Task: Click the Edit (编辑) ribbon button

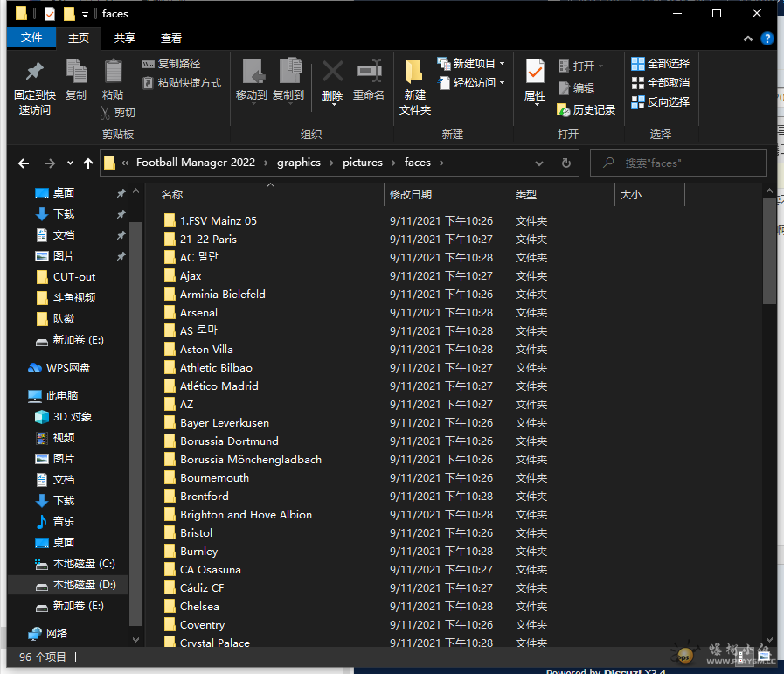Action: [x=576, y=88]
